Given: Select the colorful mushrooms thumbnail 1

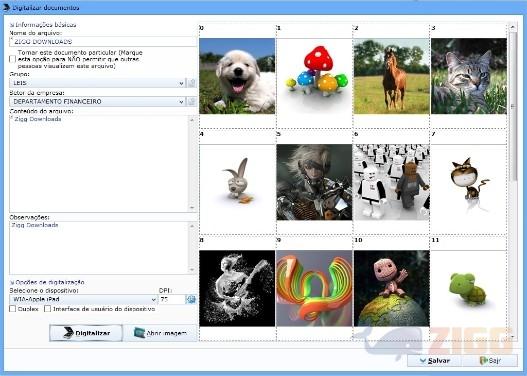Looking at the screenshot, I should pos(314,76).
